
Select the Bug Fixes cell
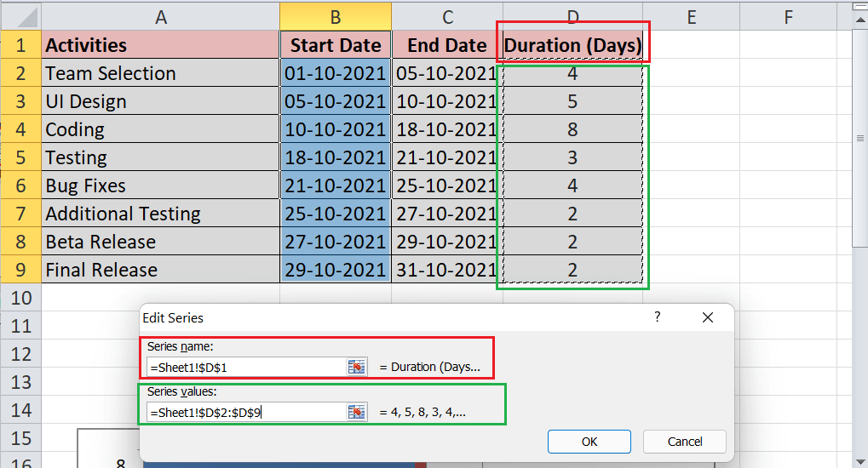[x=160, y=185]
